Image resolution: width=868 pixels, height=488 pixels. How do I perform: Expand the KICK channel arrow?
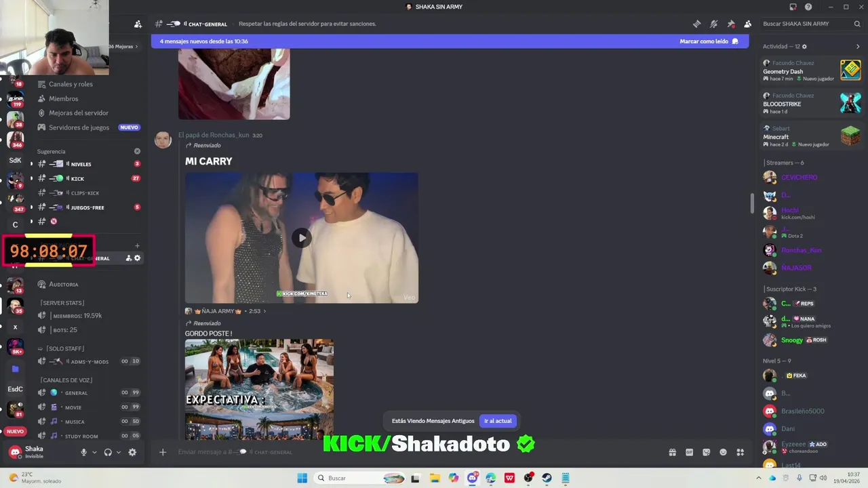tap(31, 179)
